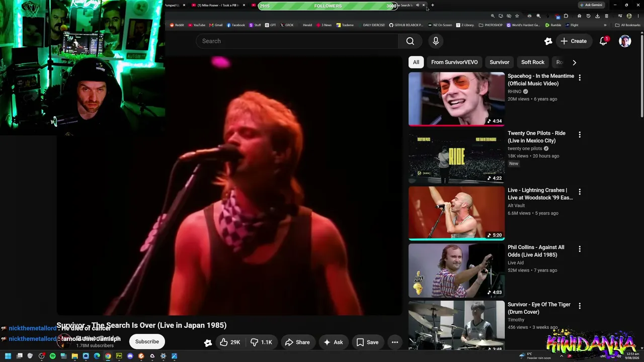Click the eye-slash icon in the address bar

coord(509,16)
